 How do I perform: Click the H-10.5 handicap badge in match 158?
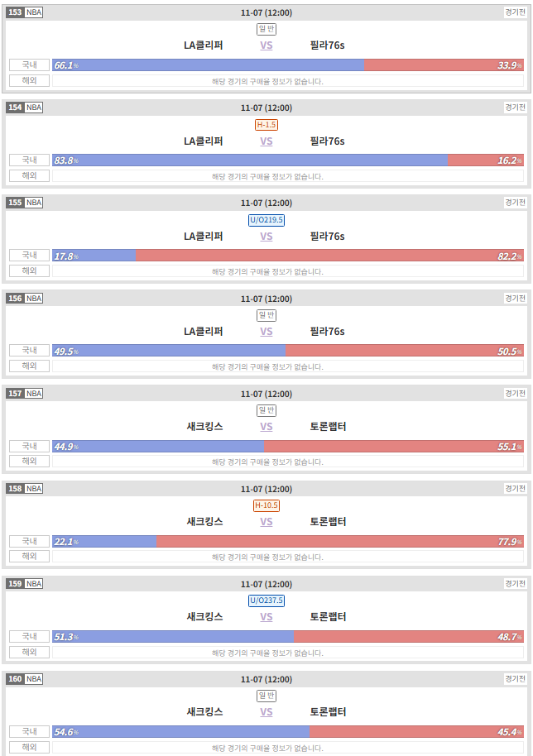click(x=266, y=505)
